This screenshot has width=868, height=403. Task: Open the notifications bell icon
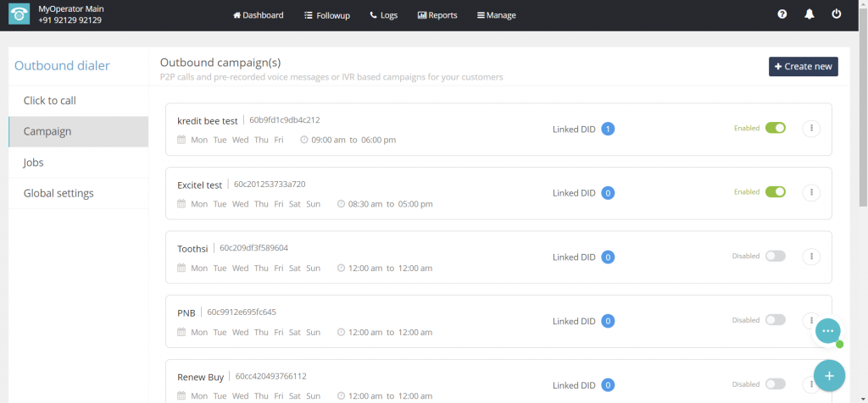point(810,15)
